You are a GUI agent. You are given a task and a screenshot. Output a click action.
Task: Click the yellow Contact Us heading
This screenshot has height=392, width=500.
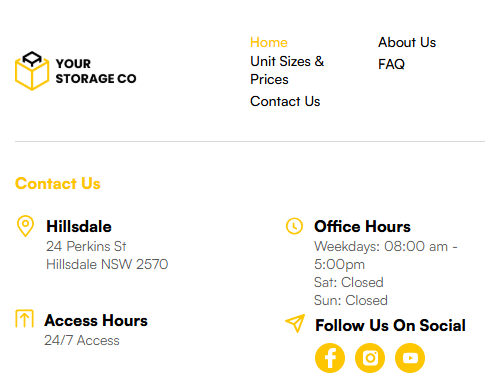58,183
